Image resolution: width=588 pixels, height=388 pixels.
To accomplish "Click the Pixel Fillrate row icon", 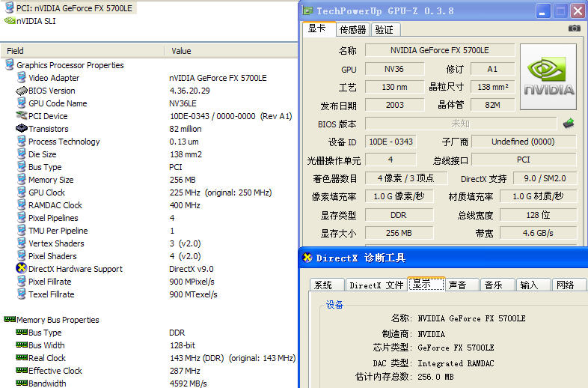I will 22,281.
